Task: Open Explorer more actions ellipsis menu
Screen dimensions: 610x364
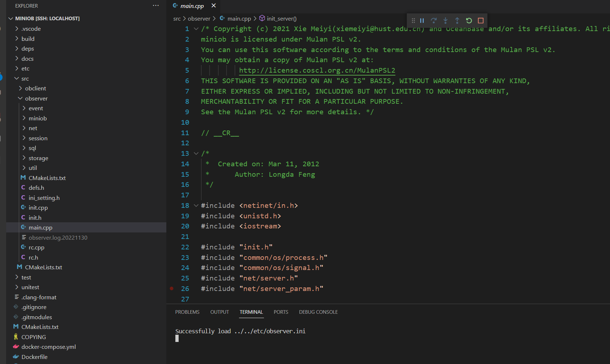Action: pyautogui.click(x=156, y=6)
